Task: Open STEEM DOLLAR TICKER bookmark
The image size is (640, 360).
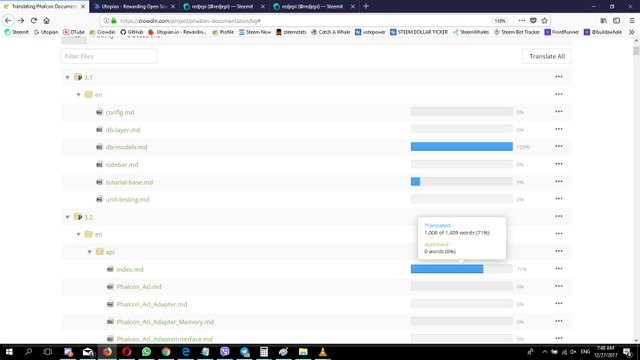Action: pos(419,32)
